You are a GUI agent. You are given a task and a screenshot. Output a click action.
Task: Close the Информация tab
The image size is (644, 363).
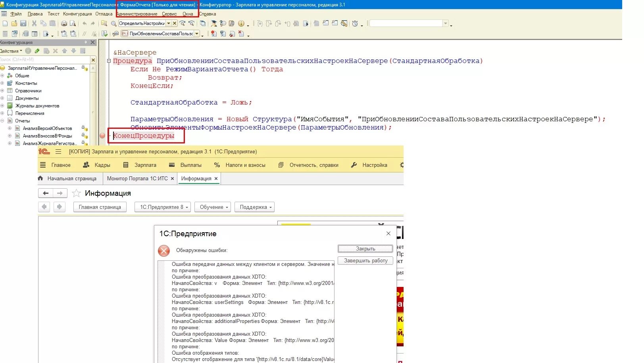(216, 179)
